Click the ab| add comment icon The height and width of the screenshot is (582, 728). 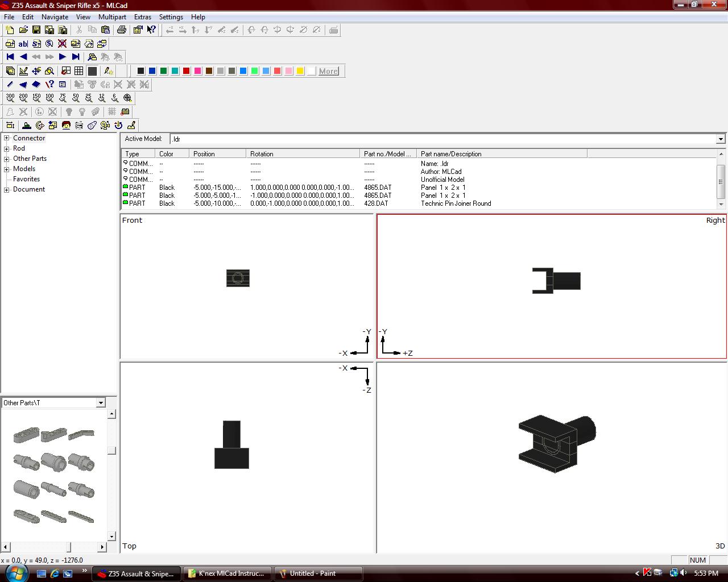[23, 44]
